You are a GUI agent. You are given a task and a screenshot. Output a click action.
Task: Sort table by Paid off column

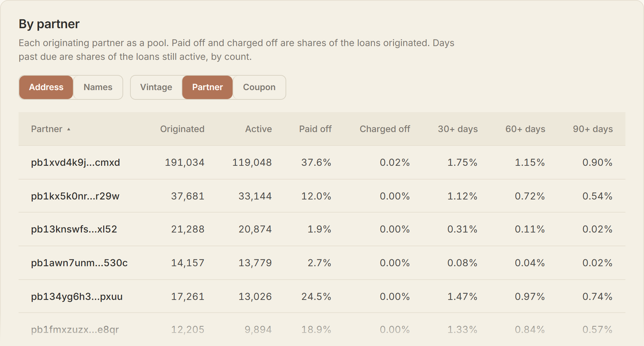[x=315, y=129]
